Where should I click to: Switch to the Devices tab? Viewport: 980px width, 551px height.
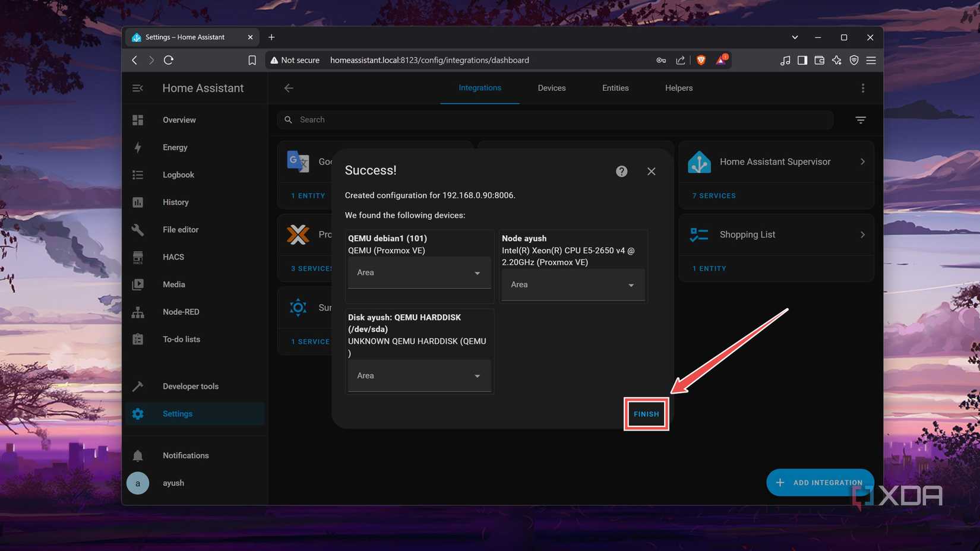(x=551, y=87)
